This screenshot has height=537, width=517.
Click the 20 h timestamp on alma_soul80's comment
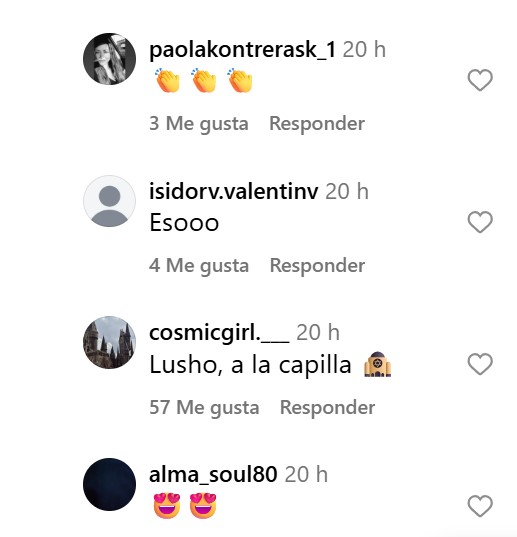pos(306,474)
